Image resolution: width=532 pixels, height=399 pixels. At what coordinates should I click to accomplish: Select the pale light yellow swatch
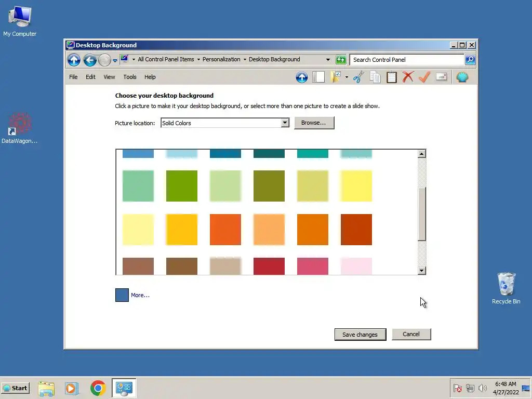138,229
